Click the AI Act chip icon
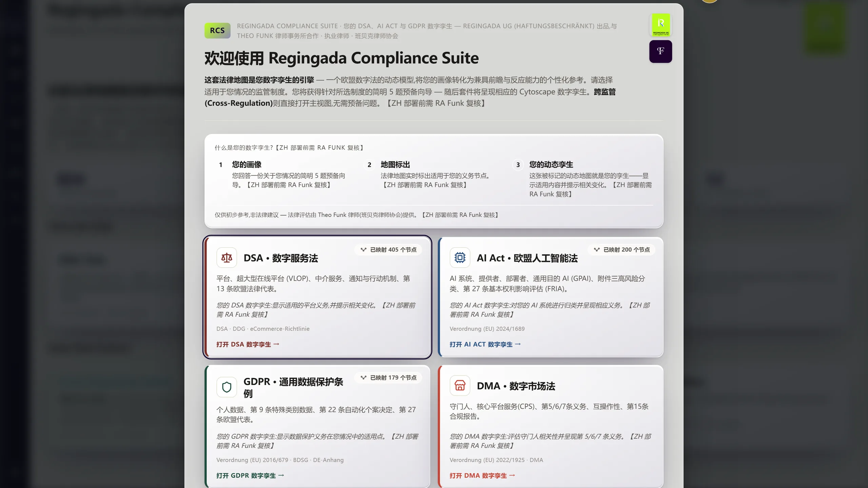 (x=460, y=258)
